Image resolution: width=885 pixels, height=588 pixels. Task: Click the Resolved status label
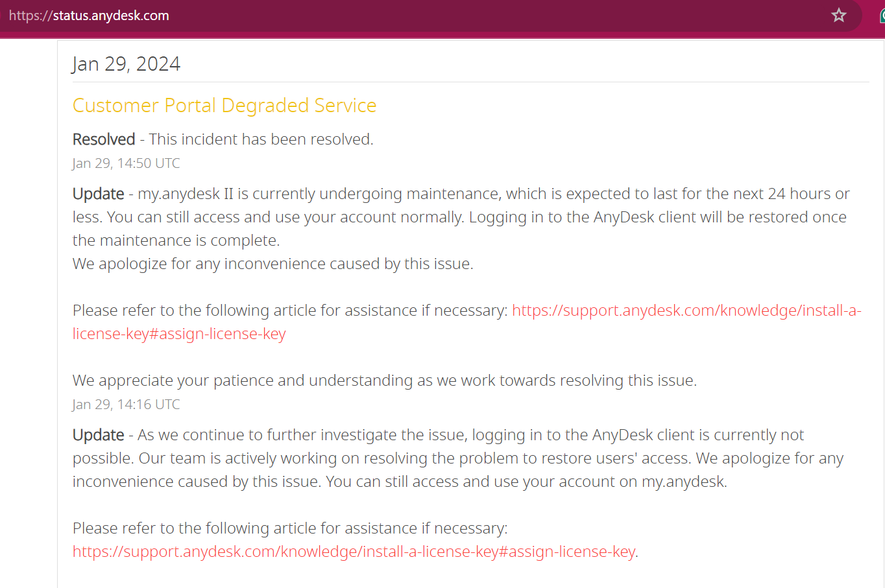coord(104,139)
